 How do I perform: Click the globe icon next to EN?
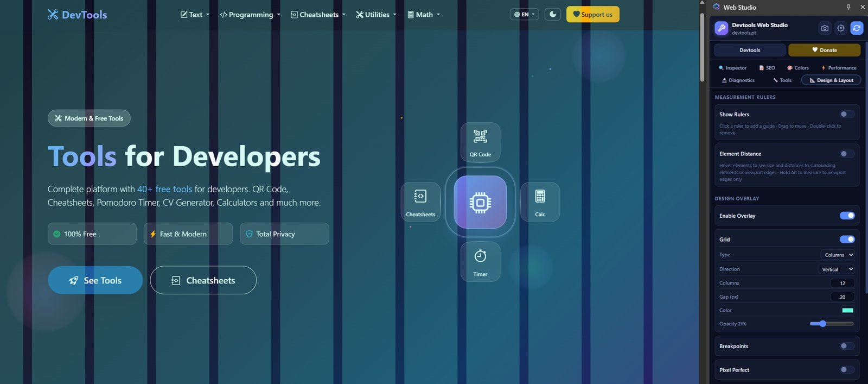coord(517,15)
